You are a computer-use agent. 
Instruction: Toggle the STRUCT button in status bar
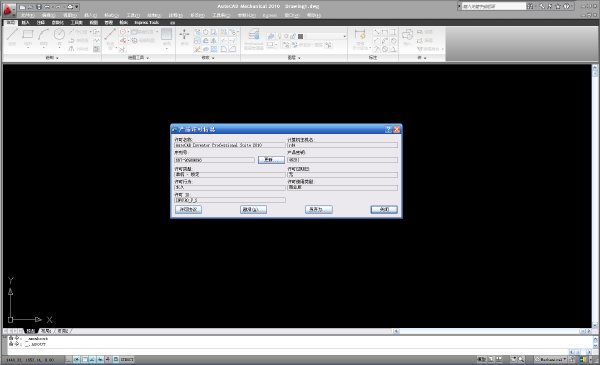[x=127, y=360]
